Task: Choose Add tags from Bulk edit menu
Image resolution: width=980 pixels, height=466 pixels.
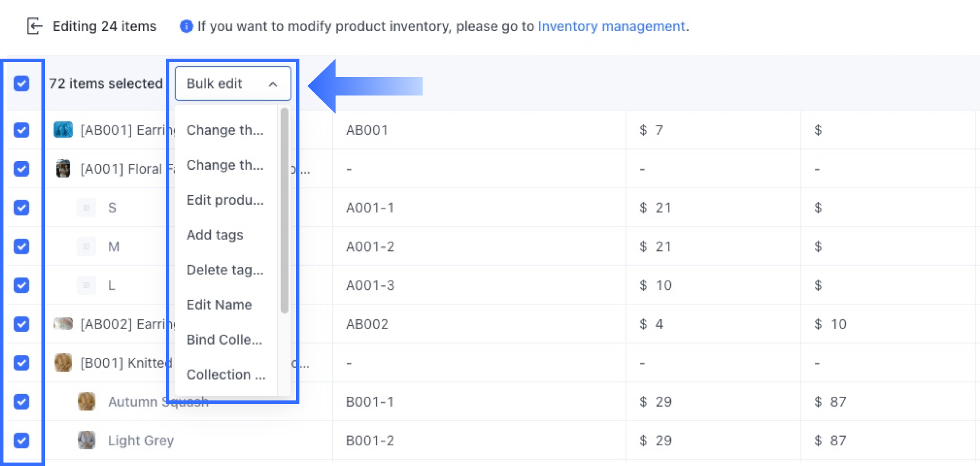Action: click(x=215, y=235)
